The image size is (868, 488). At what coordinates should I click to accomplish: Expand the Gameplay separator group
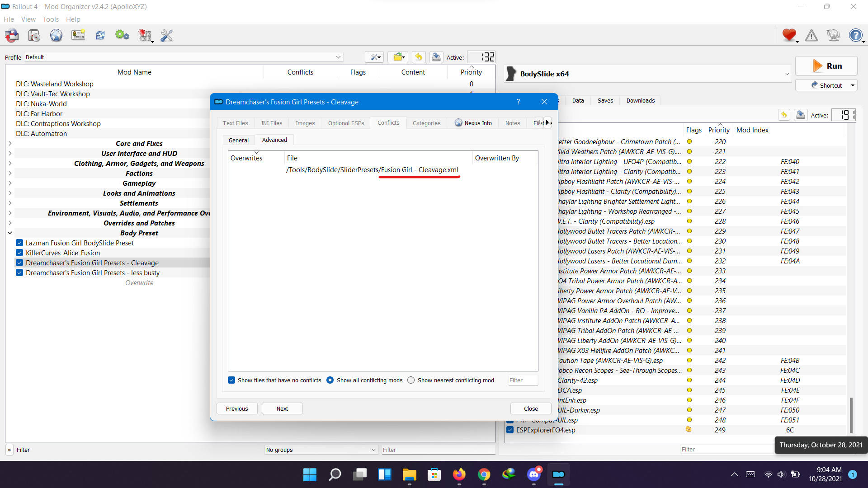[10, 183]
